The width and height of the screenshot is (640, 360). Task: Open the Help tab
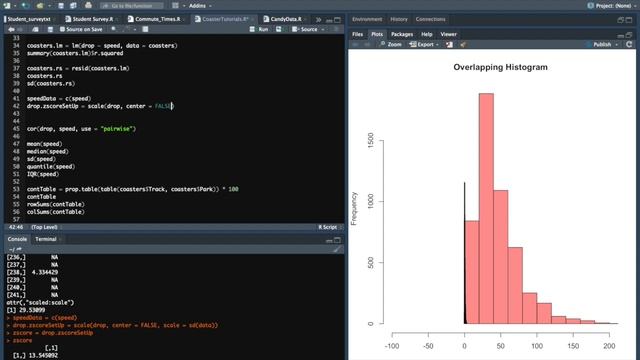click(x=427, y=34)
